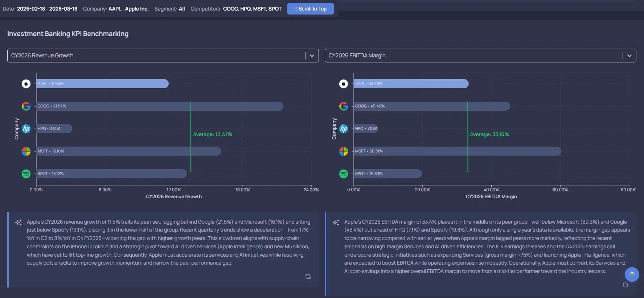The height and width of the screenshot is (298, 644).
Task: Click the Google logo in Revenue Growth chart
Action: [x=26, y=106]
